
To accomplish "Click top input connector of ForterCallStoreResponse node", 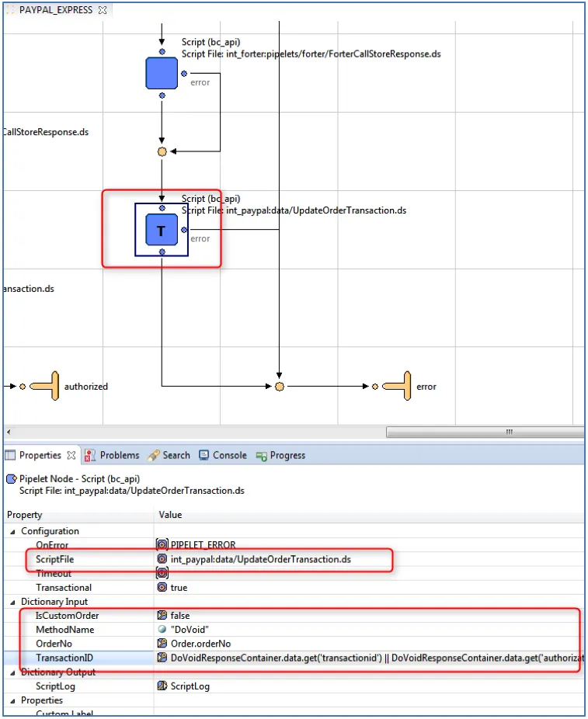I will (x=162, y=52).
